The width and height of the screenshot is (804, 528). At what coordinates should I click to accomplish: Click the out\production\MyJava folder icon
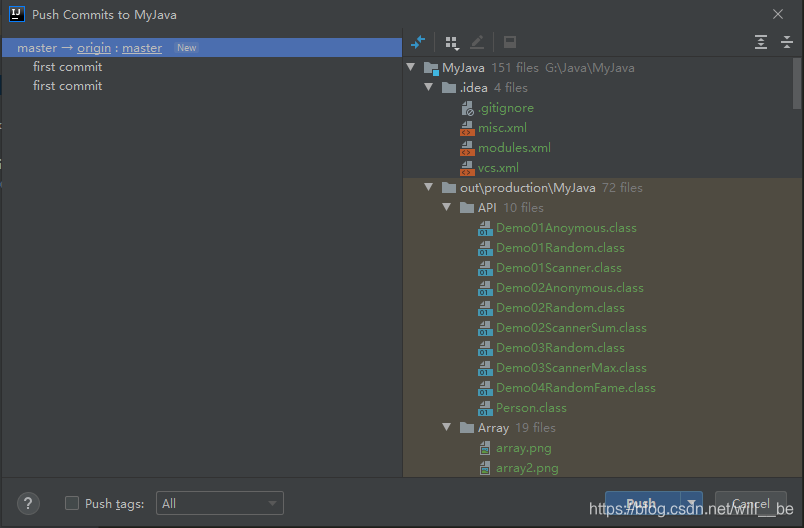click(449, 188)
